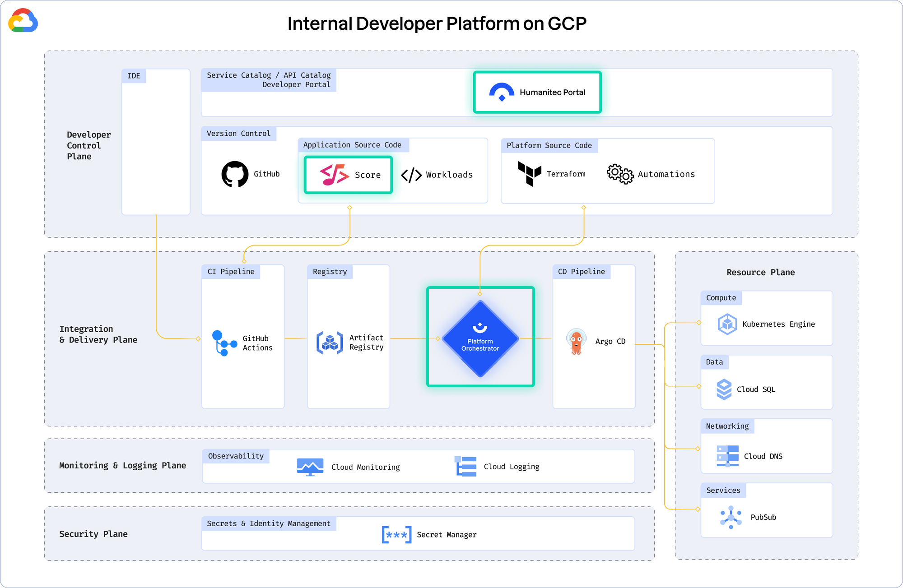Select the Platform Orchestrator diamond icon
Viewport: 903px width, 588px height.
pyautogui.click(x=480, y=338)
